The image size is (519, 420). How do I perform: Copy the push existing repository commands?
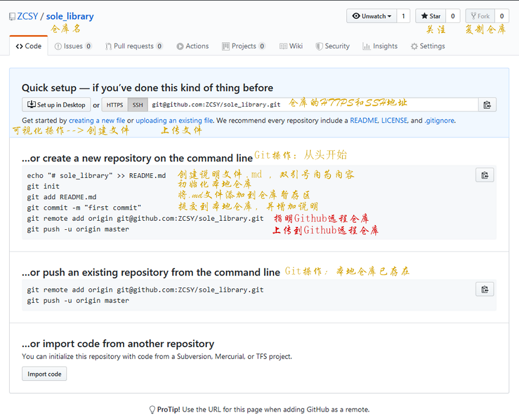485,289
